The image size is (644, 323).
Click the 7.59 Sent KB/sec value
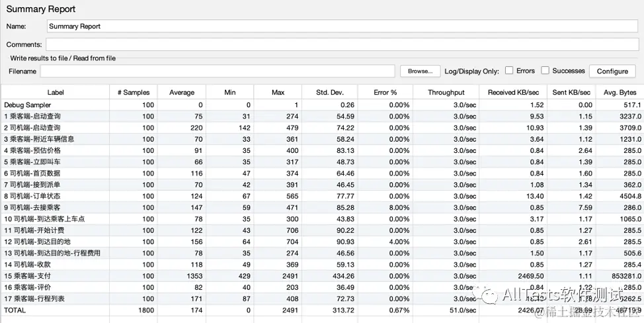585,208
